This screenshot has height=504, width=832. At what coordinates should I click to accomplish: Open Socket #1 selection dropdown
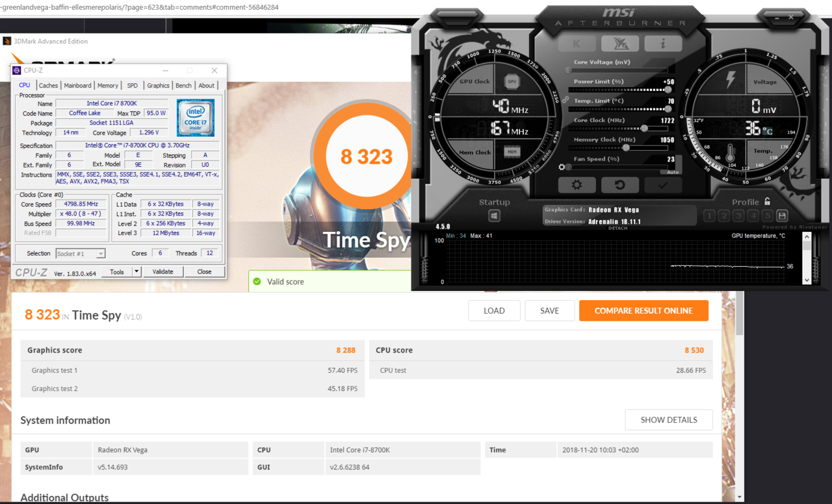coord(81,253)
